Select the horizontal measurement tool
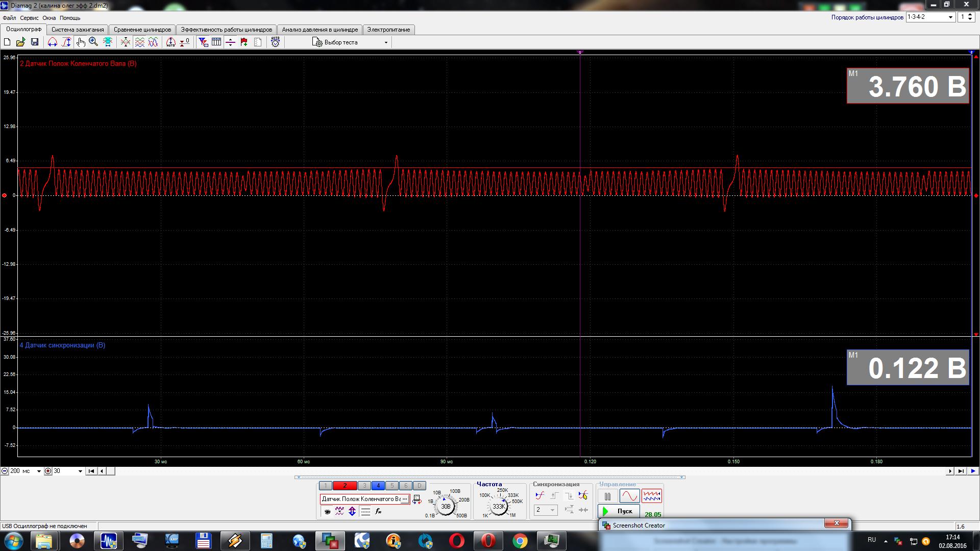 (52, 42)
